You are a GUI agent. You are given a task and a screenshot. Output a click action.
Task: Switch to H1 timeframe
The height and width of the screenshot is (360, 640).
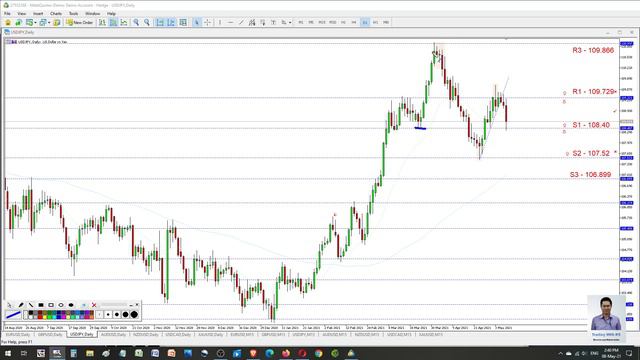pos(343,22)
